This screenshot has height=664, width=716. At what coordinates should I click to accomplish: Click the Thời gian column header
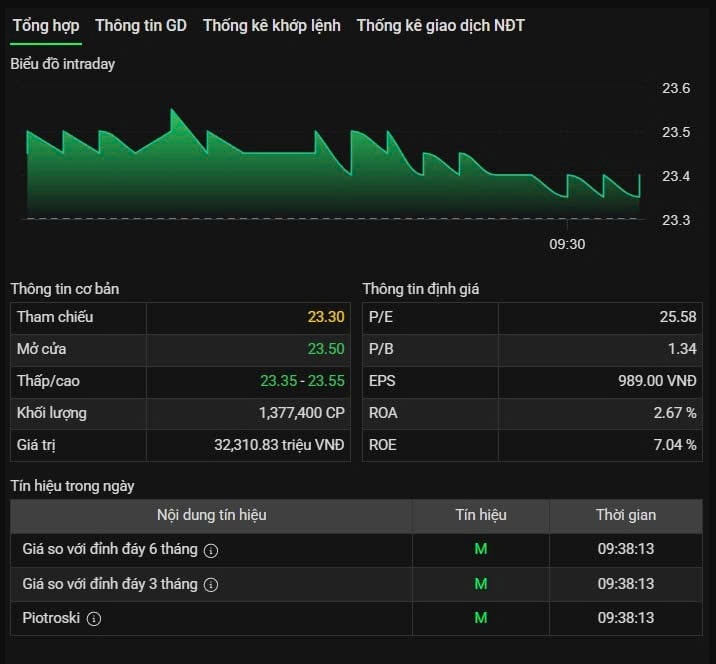point(626,516)
